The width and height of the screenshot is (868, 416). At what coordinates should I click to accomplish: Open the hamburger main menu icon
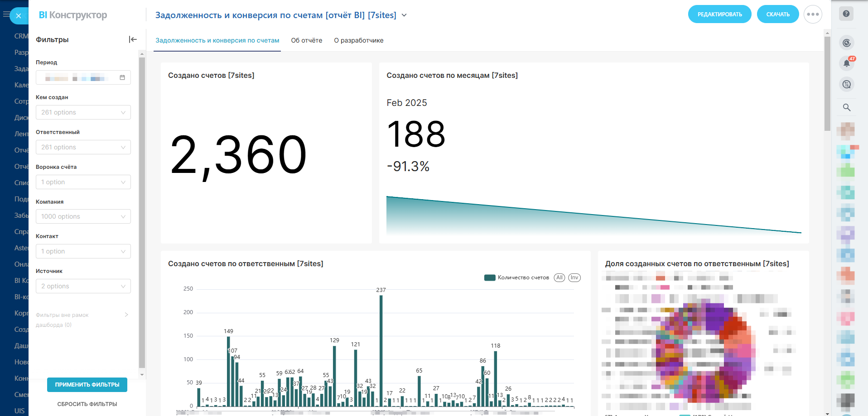(5, 14)
